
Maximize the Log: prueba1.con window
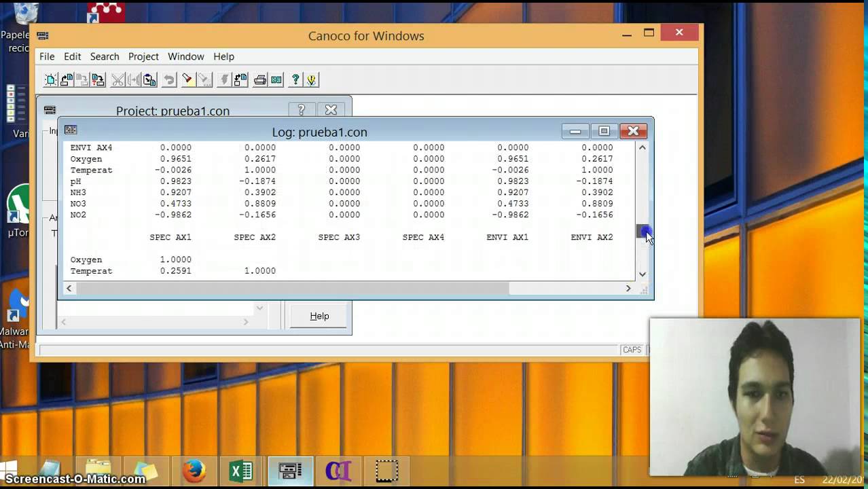tap(604, 131)
